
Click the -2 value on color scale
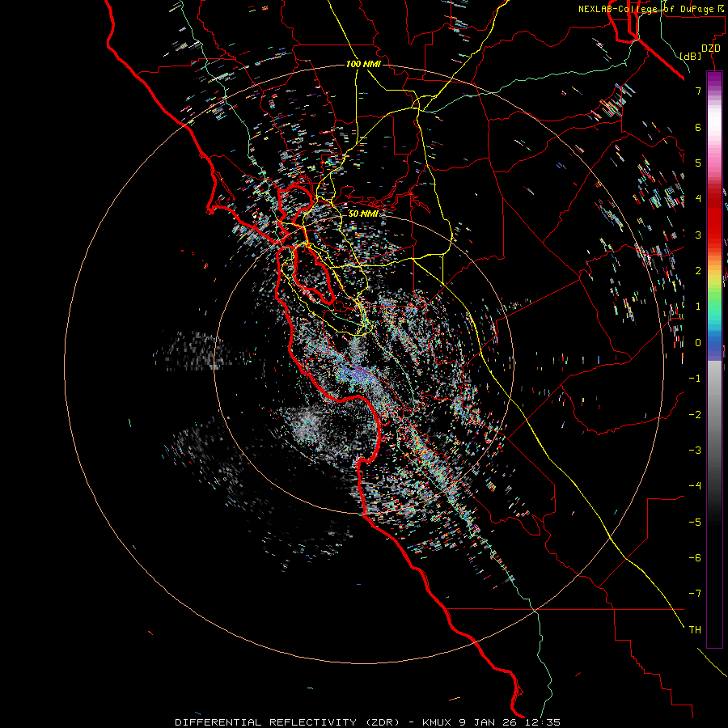tap(695, 415)
